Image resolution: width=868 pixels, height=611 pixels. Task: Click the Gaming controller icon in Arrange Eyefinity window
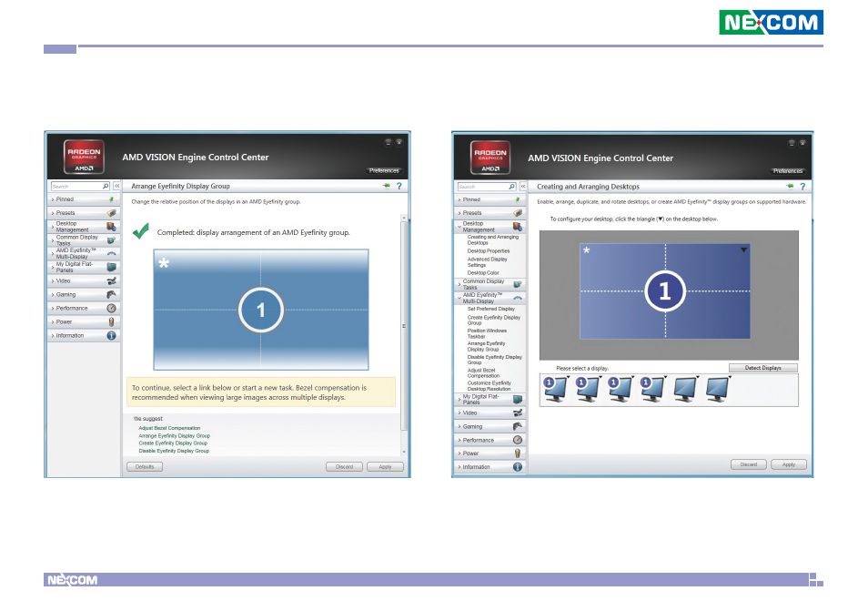tap(111, 294)
